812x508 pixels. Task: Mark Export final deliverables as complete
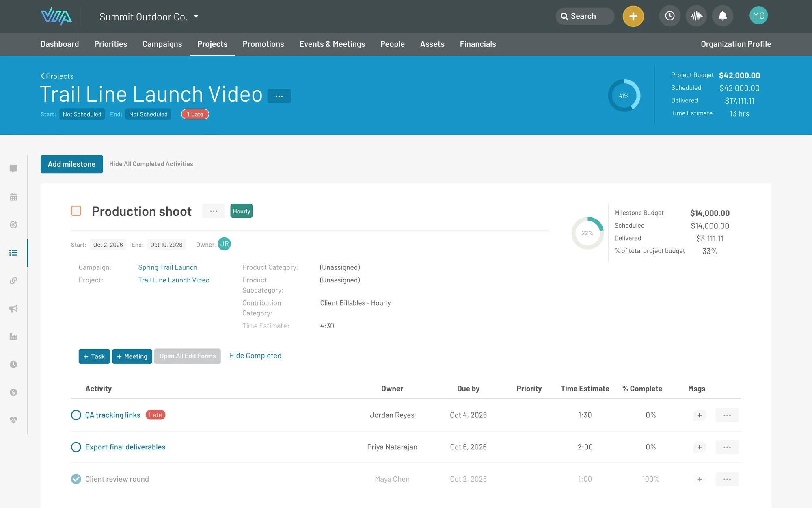pyautogui.click(x=76, y=447)
